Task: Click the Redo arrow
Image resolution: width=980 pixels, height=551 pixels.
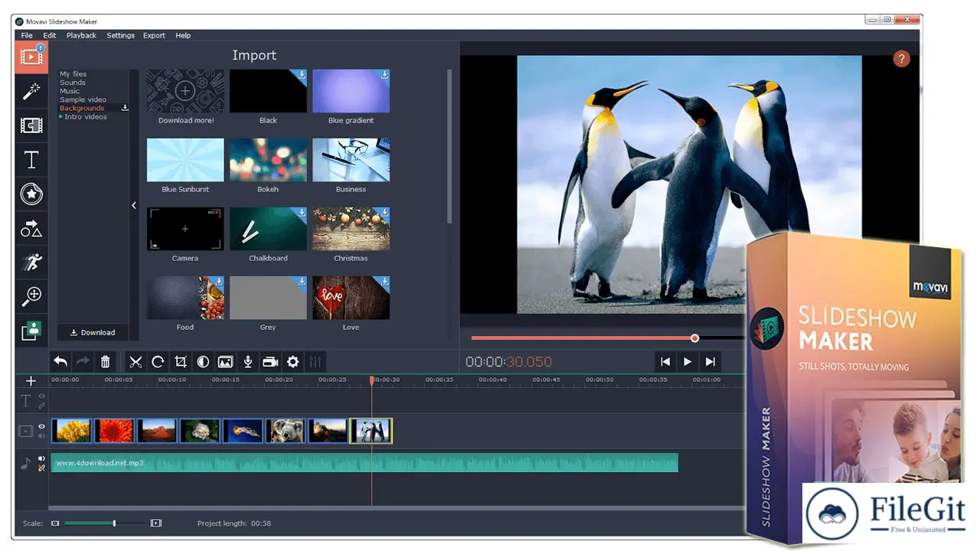Action: (83, 362)
